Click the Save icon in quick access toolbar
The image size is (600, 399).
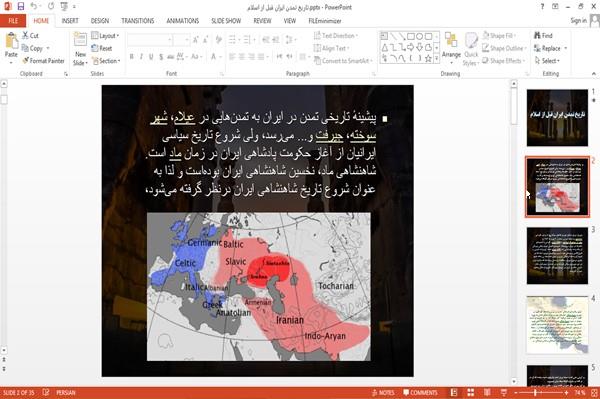[x=21, y=7]
